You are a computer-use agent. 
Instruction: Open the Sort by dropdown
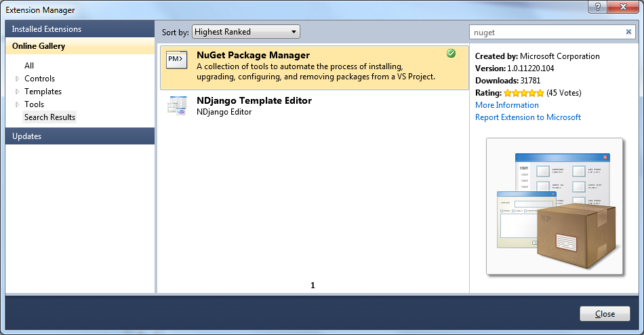pos(245,32)
